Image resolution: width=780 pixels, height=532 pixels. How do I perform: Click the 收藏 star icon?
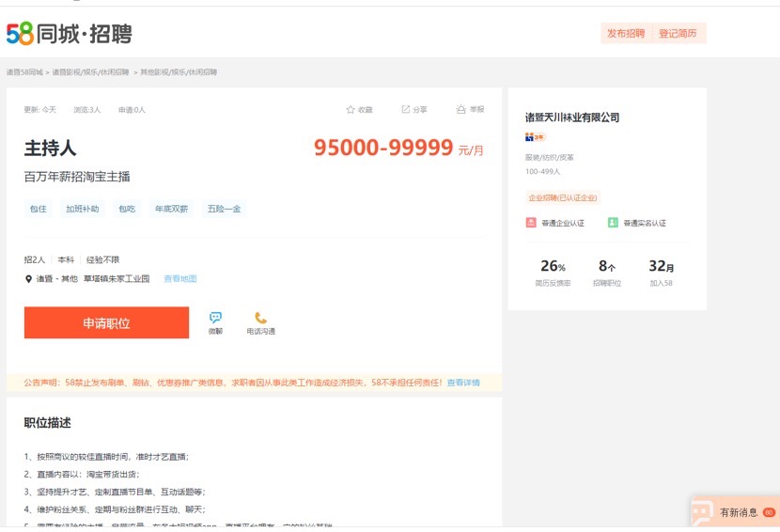(x=351, y=109)
